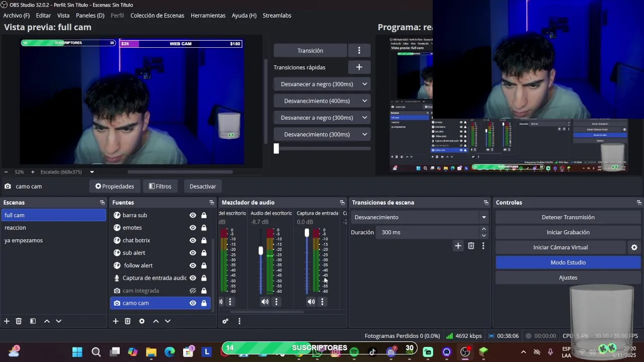The width and height of the screenshot is (644, 362).
Task: Pop out the Escenas dock panel
Action: point(102,203)
